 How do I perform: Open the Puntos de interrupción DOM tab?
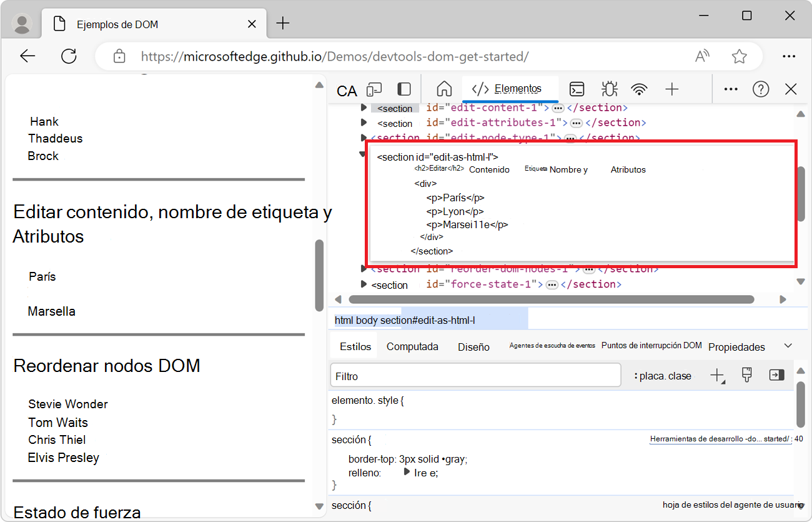tap(652, 344)
